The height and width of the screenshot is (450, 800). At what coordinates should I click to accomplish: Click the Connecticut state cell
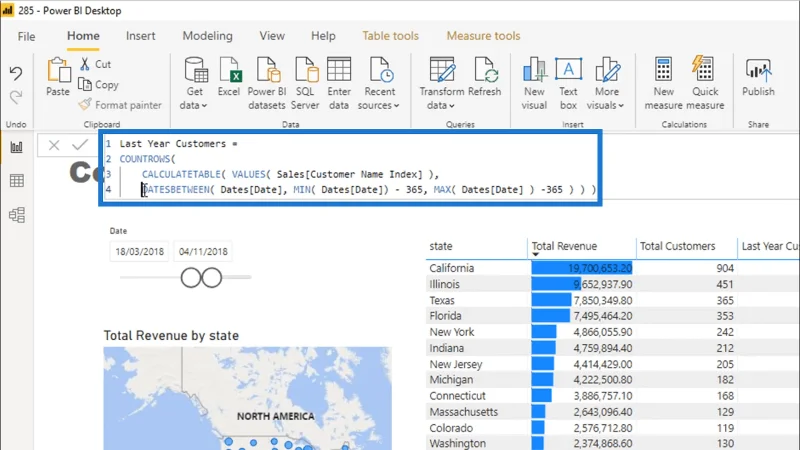457,396
